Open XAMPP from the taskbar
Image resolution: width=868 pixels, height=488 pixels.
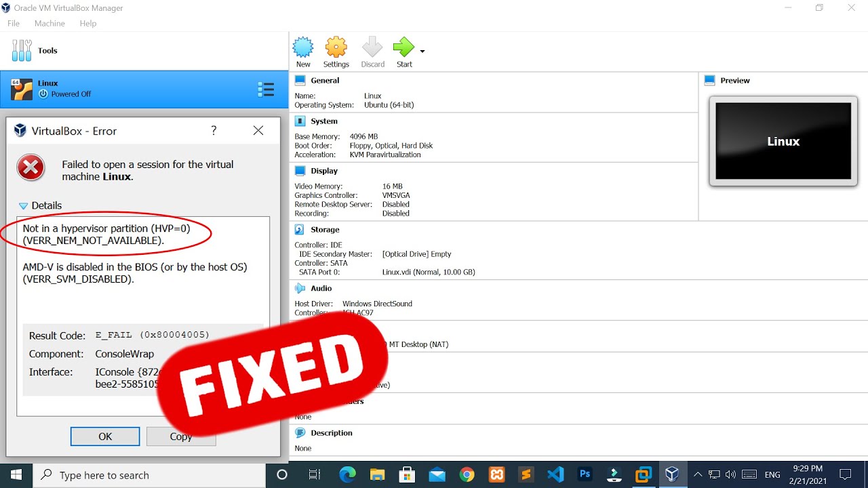tap(496, 474)
